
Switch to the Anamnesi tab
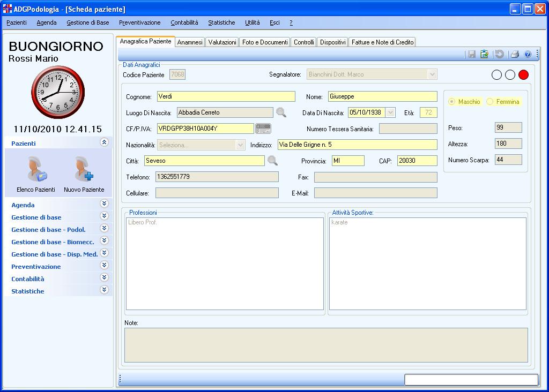coord(190,42)
